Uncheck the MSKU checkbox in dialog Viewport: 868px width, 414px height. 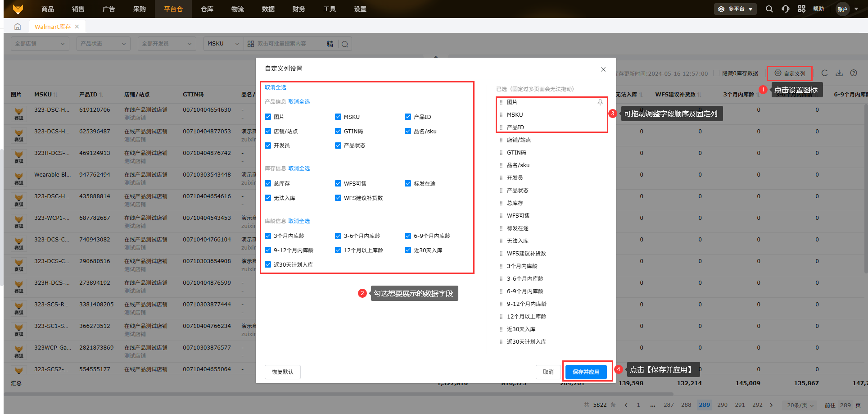(338, 117)
